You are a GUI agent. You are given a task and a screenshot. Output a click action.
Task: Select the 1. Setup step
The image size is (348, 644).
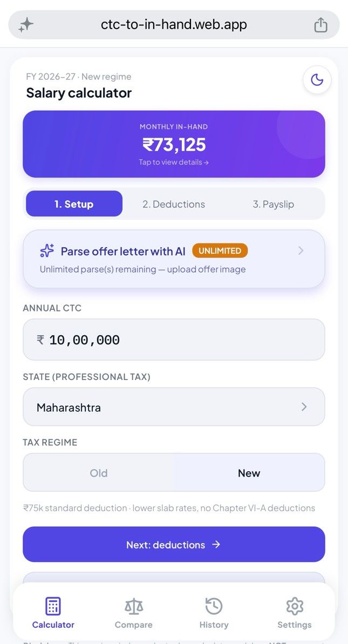click(x=74, y=204)
